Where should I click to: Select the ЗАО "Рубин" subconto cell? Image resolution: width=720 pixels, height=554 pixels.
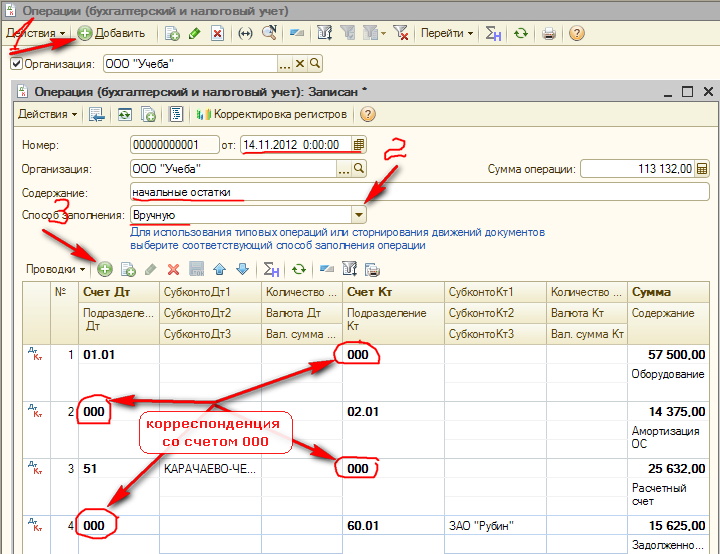[495, 526]
